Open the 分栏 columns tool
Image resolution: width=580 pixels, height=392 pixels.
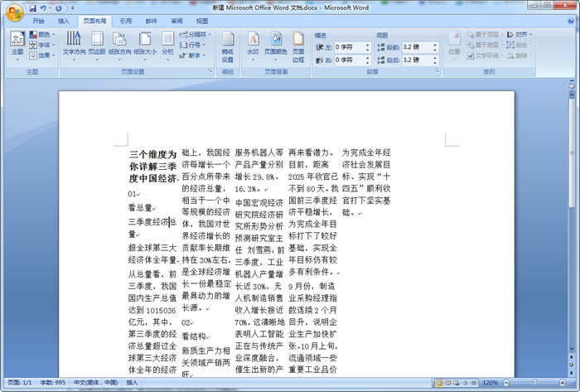(x=168, y=43)
